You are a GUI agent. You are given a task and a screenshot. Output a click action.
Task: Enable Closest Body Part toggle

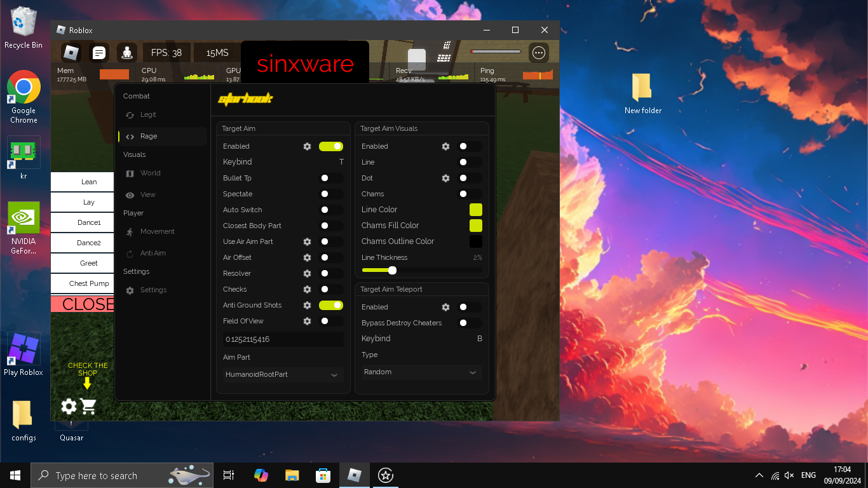[x=331, y=226]
